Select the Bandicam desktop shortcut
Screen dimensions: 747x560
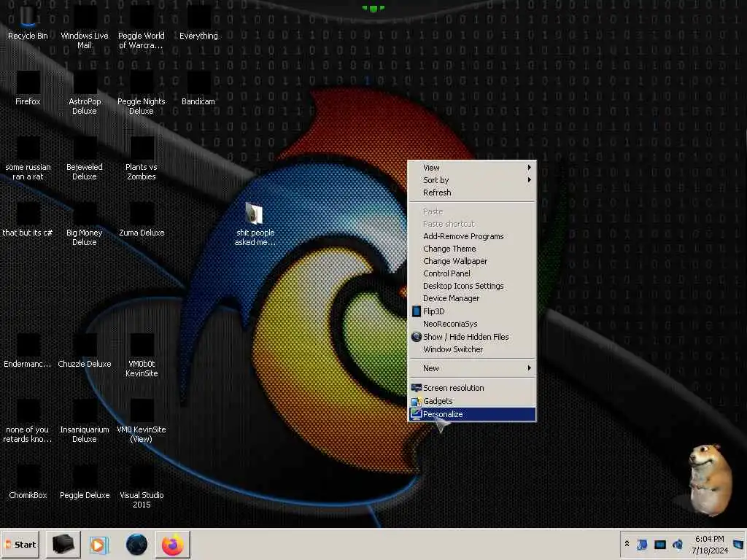point(198,88)
